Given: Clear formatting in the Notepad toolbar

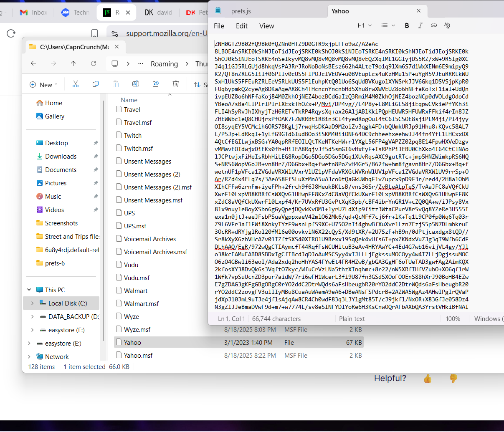Looking at the screenshot, I should [447, 25].
